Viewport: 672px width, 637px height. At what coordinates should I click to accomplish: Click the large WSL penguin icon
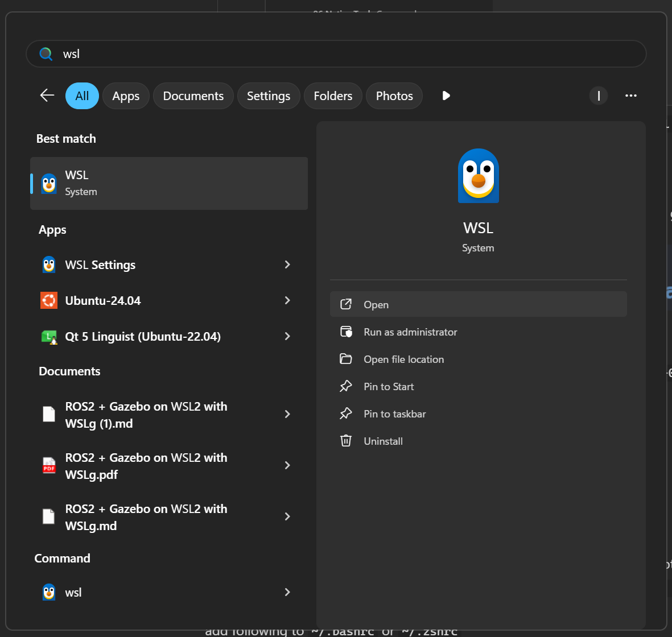tap(478, 176)
